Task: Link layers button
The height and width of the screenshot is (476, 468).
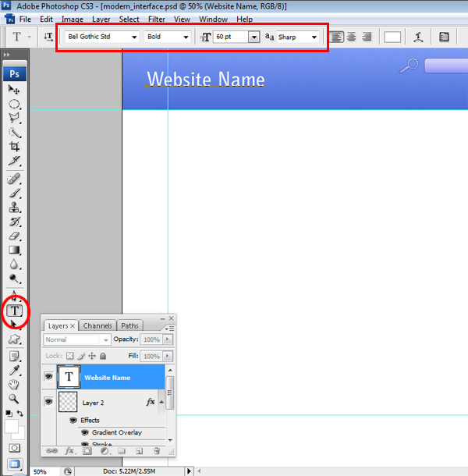Action: pyautogui.click(x=51, y=451)
